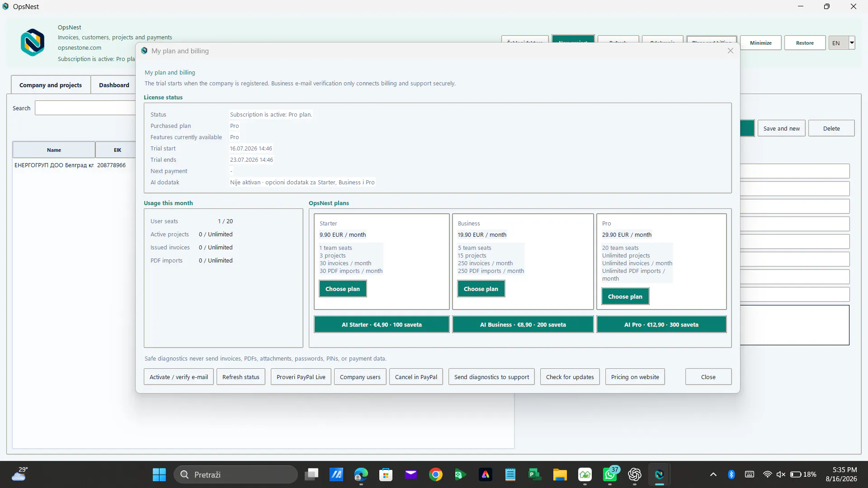The width and height of the screenshot is (868, 488).
Task: Click the dialog title bar OpsNest icon
Action: pyautogui.click(x=144, y=51)
